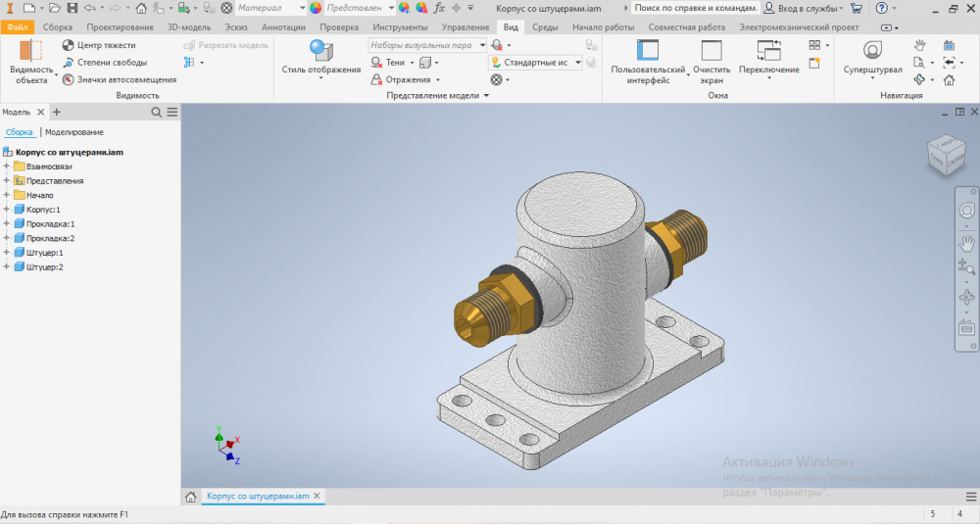Click the Очистить экран icon
Screen dimensions: 980x524
tap(711, 52)
